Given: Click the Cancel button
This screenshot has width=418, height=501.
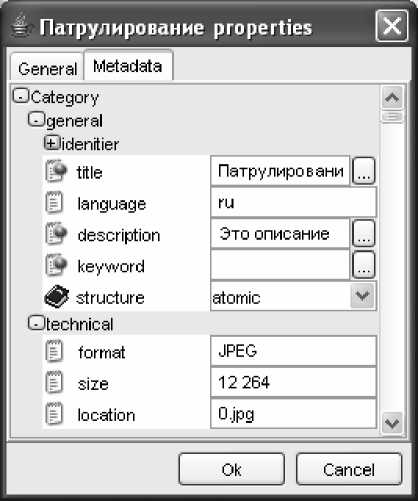Looking at the screenshot, I should (349, 469).
